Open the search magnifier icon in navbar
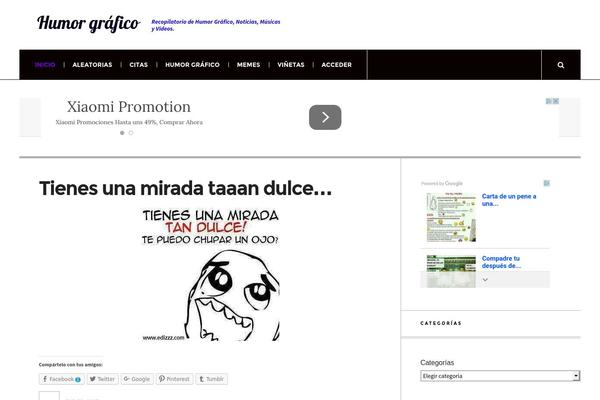The height and width of the screenshot is (400, 600). point(561,65)
